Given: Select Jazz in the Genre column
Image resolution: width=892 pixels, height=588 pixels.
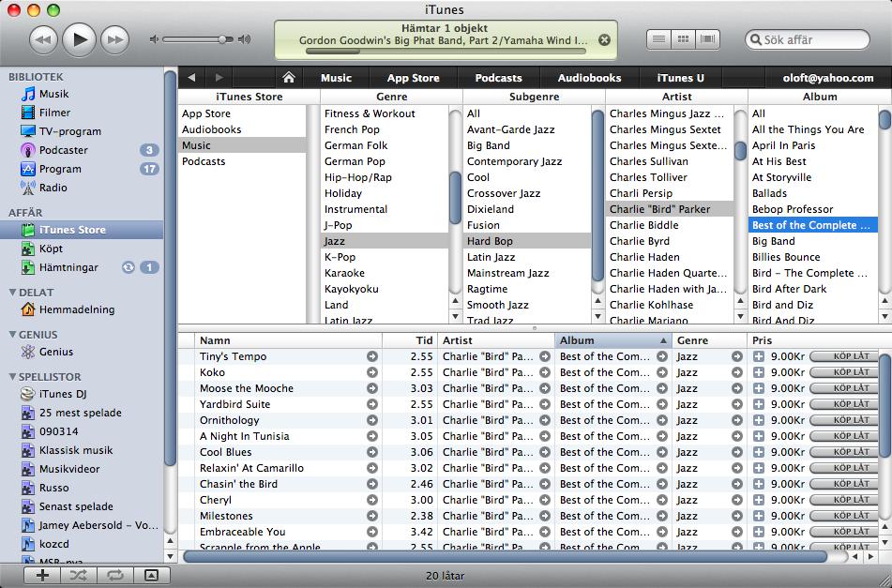Looking at the screenshot, I should (385, 241).
